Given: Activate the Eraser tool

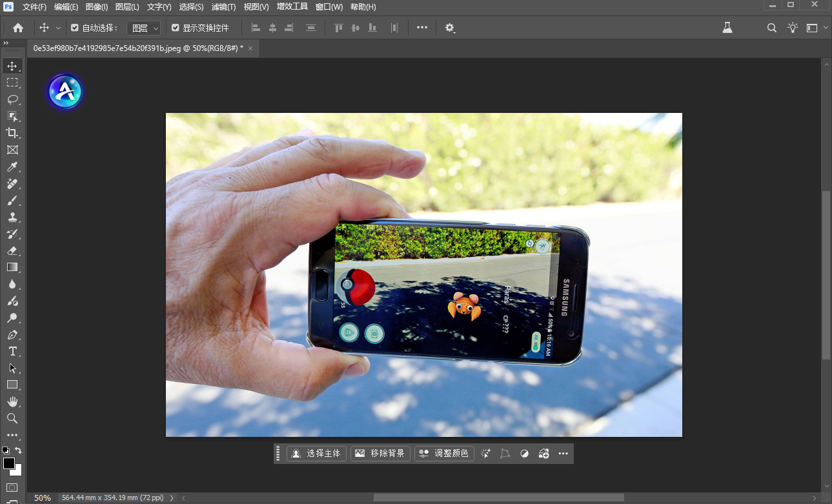Looking at the screenshot, I should [12, 251].
